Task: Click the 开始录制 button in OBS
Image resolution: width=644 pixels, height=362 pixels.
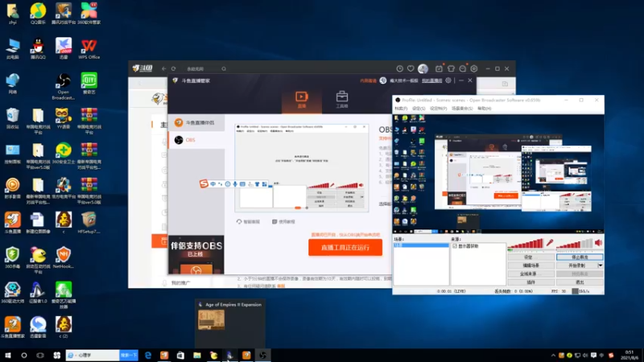Action: [576, 265]
